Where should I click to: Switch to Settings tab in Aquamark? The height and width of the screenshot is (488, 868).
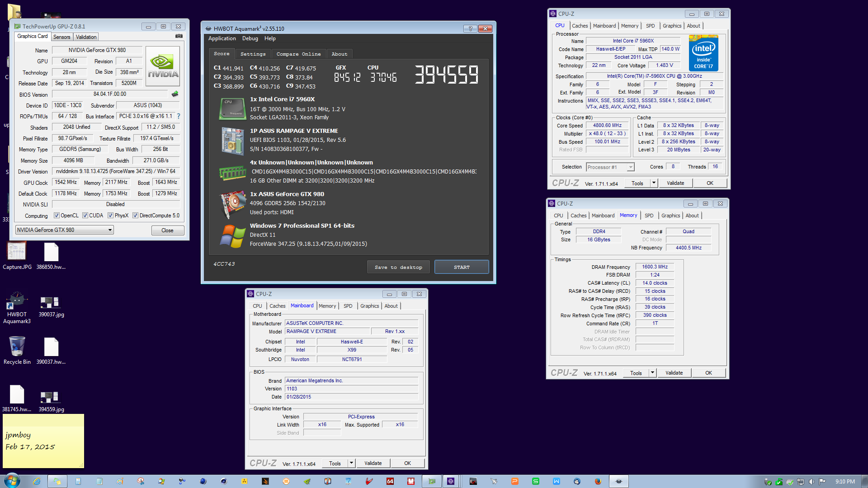253,54
